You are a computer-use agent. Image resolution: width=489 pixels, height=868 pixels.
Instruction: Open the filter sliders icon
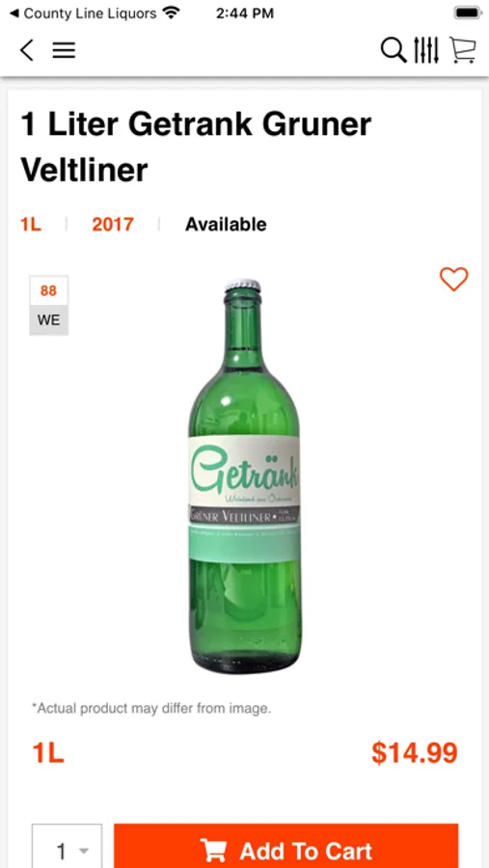[x=426, y=50]
